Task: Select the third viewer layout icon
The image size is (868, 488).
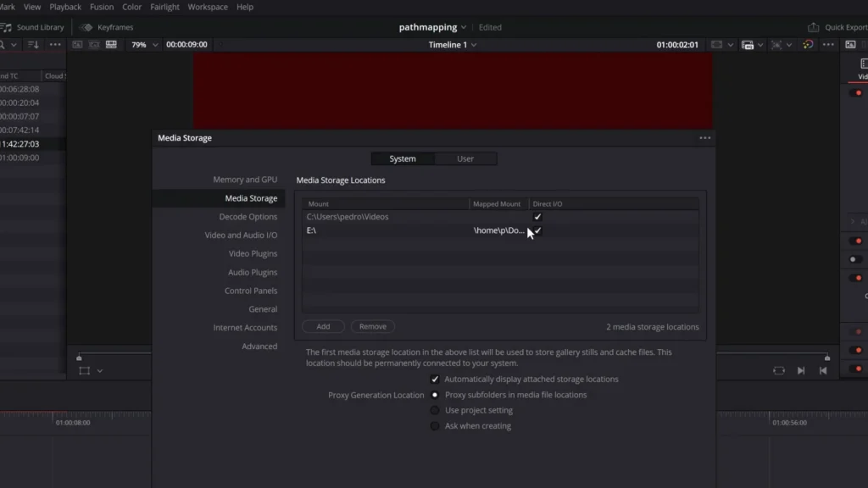Action: 111,44
